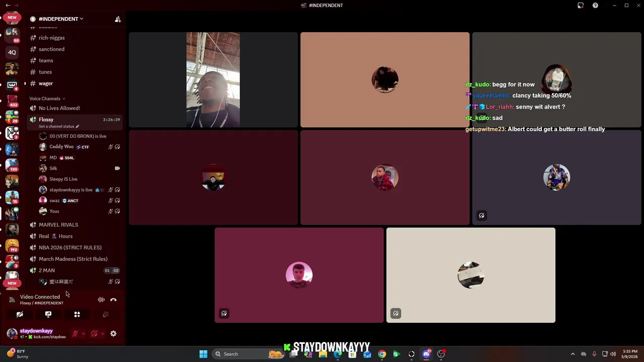Focus the live webcam video tile
Image resolution: width=644 pixels, height=362 pixels.
click(213, 80)
